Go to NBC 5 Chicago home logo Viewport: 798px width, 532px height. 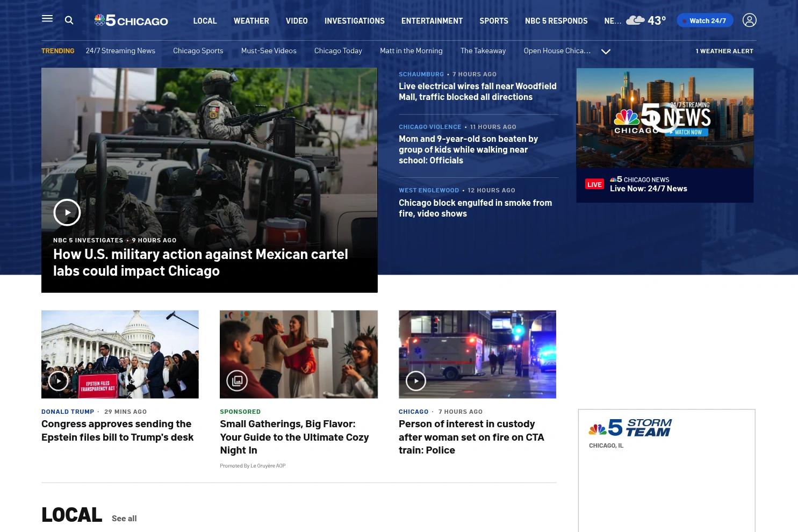coord(131,20)
